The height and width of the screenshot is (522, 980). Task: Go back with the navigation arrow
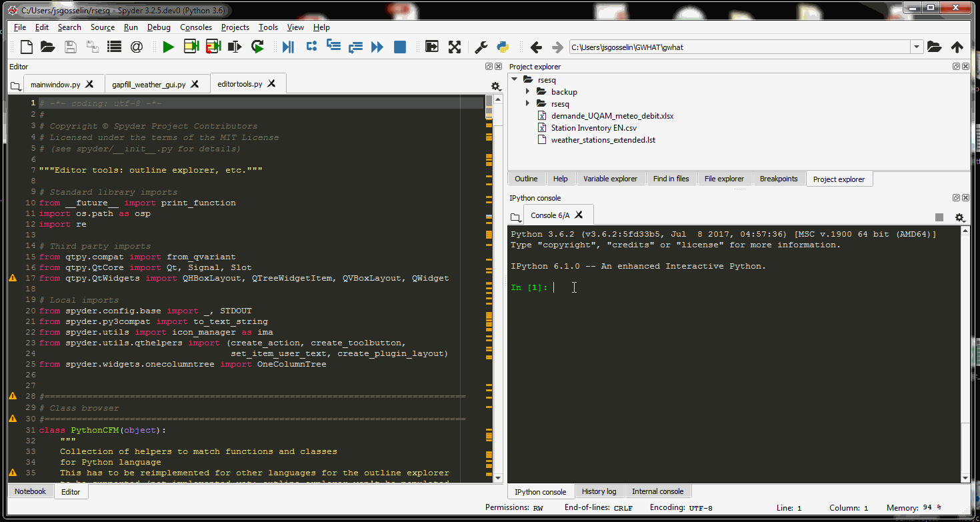pos(536,47)
